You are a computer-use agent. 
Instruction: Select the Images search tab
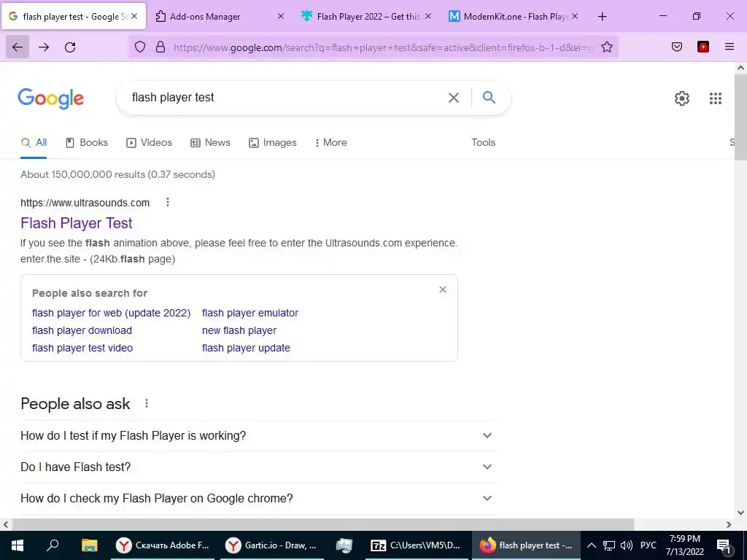[273, 142]
